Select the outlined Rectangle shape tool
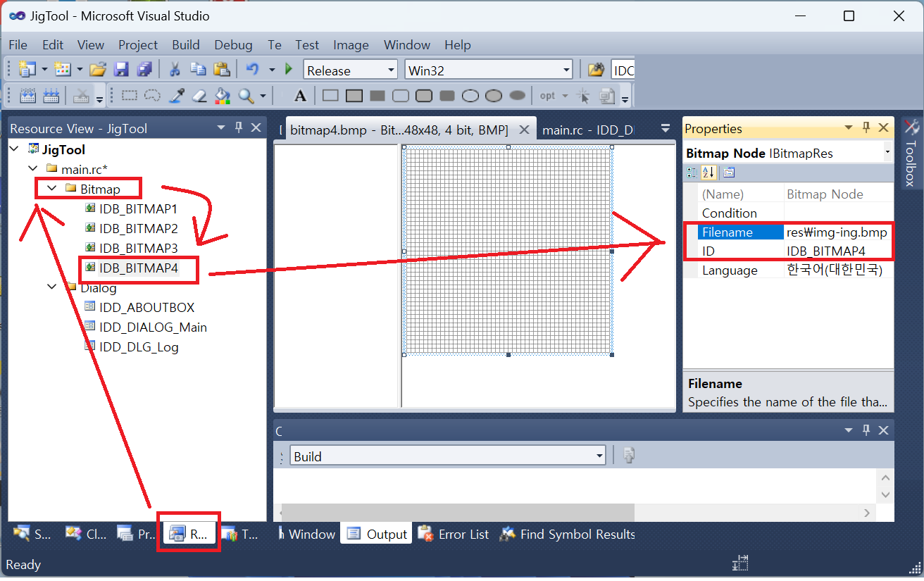 [330, 96]
